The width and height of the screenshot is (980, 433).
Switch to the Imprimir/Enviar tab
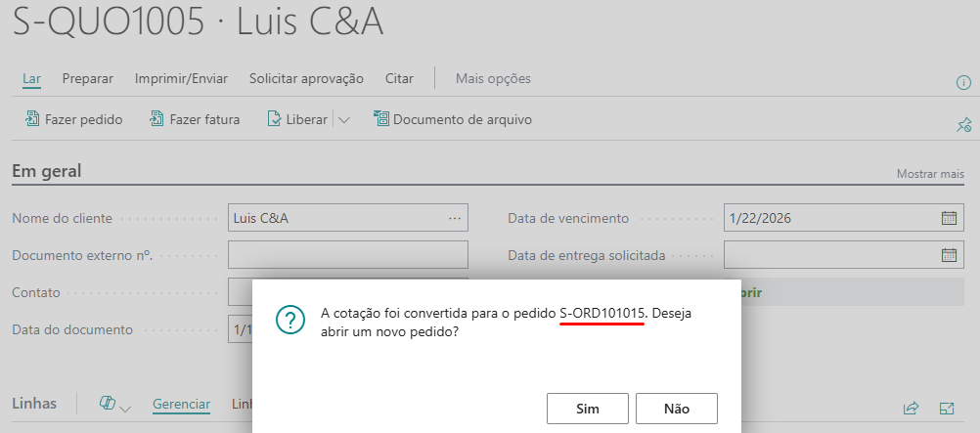[181, 78]
